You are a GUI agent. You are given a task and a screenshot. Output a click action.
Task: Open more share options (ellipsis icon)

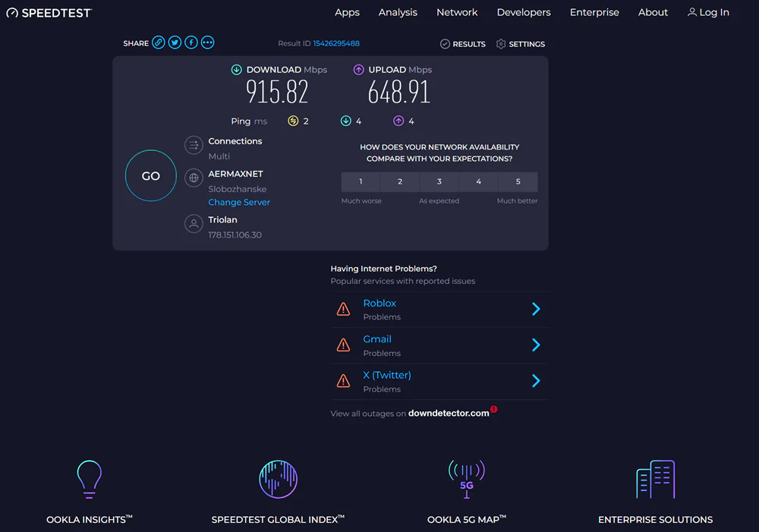point(208,42)
